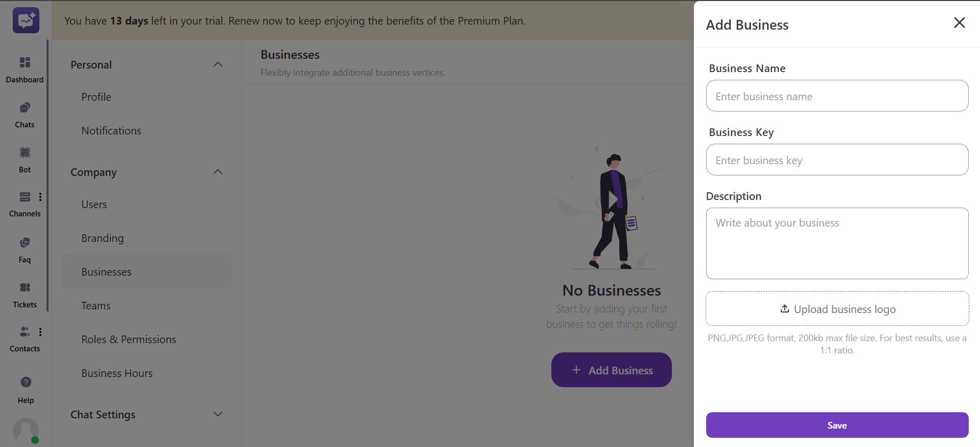Click the Enter business name field
This screenshot has height=447, width=980.
click(836, 96)
